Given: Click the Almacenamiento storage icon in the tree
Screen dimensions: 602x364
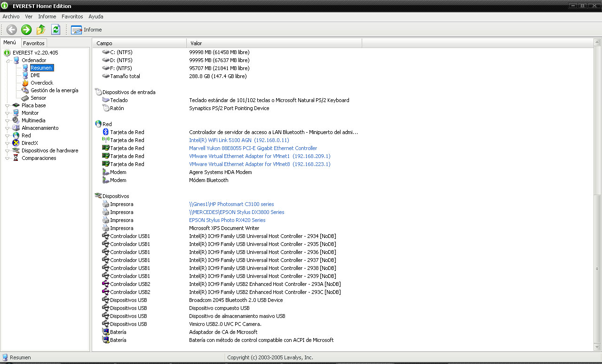Looking at the screenshot, I should click(x=16, y=128).
